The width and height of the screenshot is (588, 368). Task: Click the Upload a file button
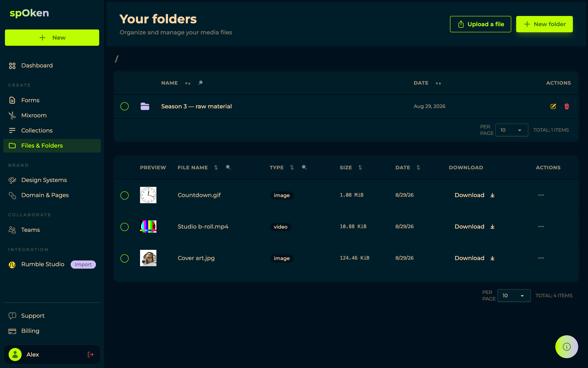tap(480, 24)
